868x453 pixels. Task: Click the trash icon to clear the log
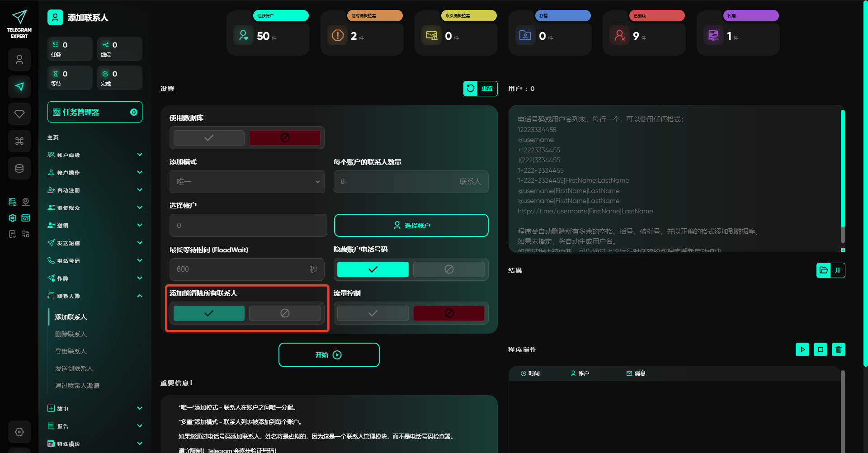pos(838,349)
